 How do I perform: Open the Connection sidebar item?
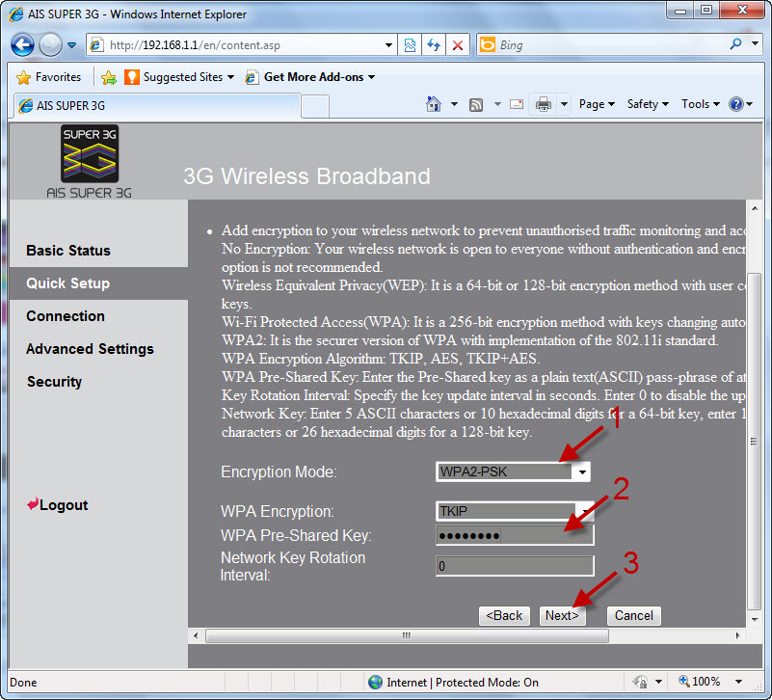point(66,316)
